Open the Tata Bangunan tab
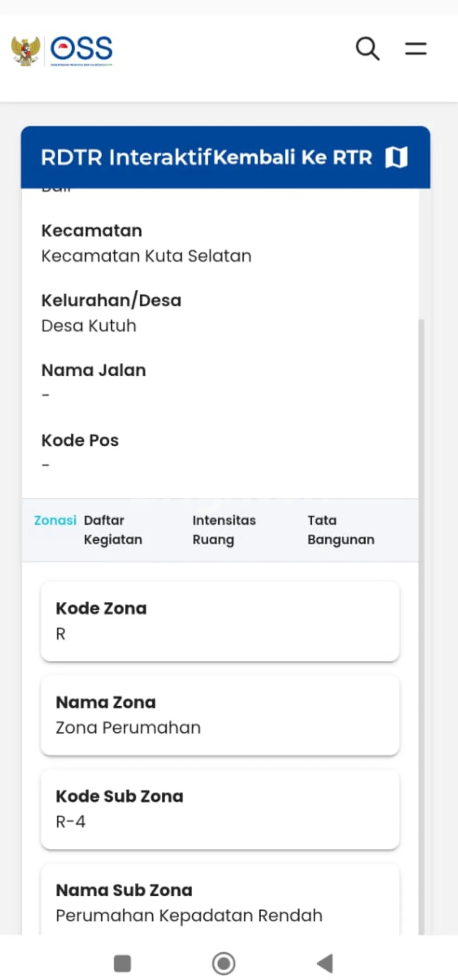The height and width of the screenshot is (980, 458). [x=341, y=530]
